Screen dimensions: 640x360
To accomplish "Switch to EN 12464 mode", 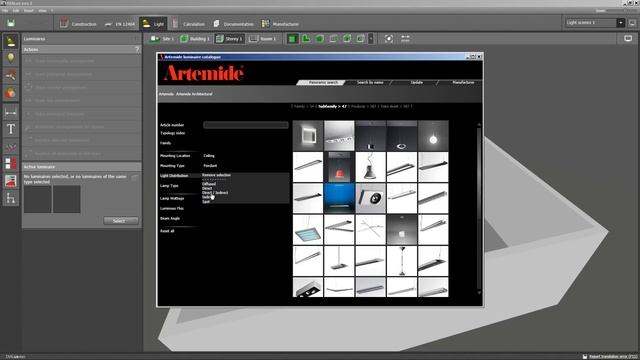I will pyautogui.click(x=120, y=24).
